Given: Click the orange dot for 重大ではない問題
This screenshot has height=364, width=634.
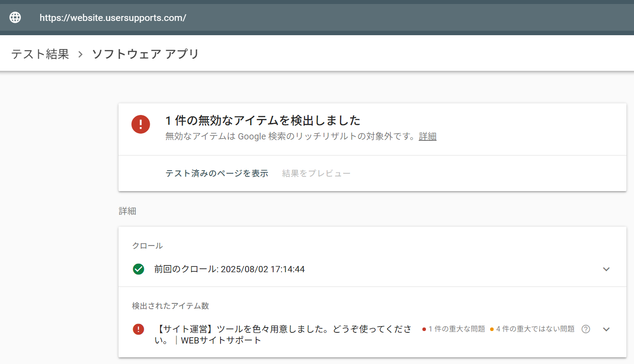Looking at the screenshot, I should tap(492, 329).
